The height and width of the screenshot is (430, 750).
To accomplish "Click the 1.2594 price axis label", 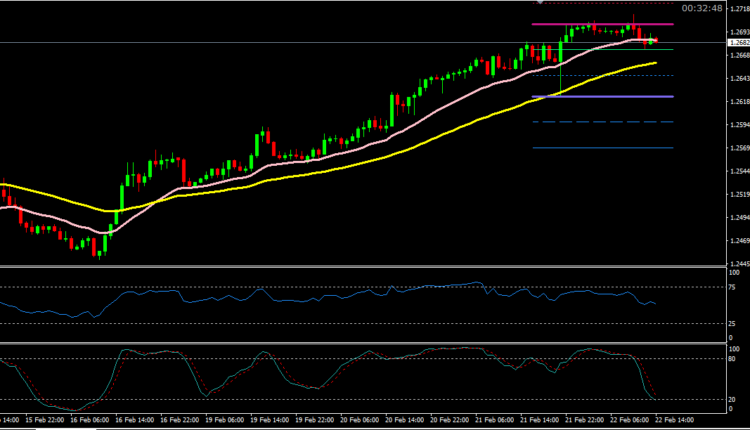I will pyautogui.click(x=738, y=125).
